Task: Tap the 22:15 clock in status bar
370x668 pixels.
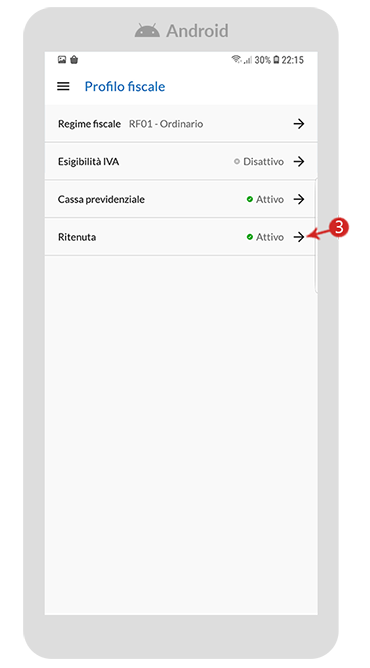Action: click(293, 60)
